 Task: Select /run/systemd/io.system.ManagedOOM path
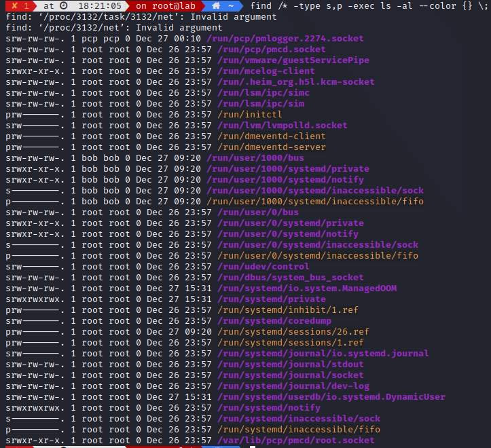coord(307,288)
